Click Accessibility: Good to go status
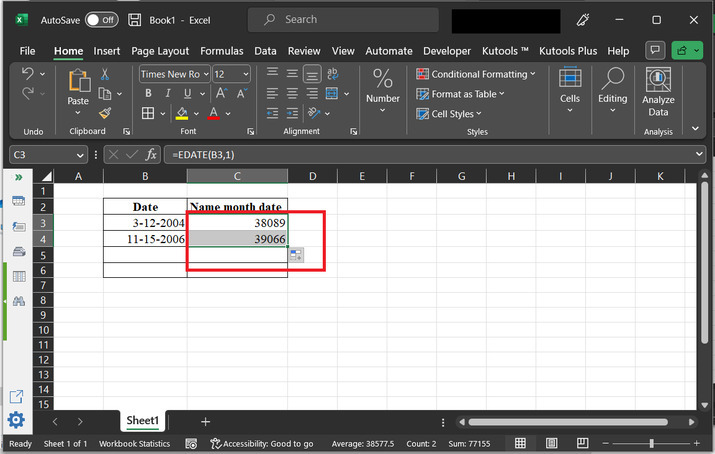The width and height of the screenshot is (715, 454). (x=261, y=443)
